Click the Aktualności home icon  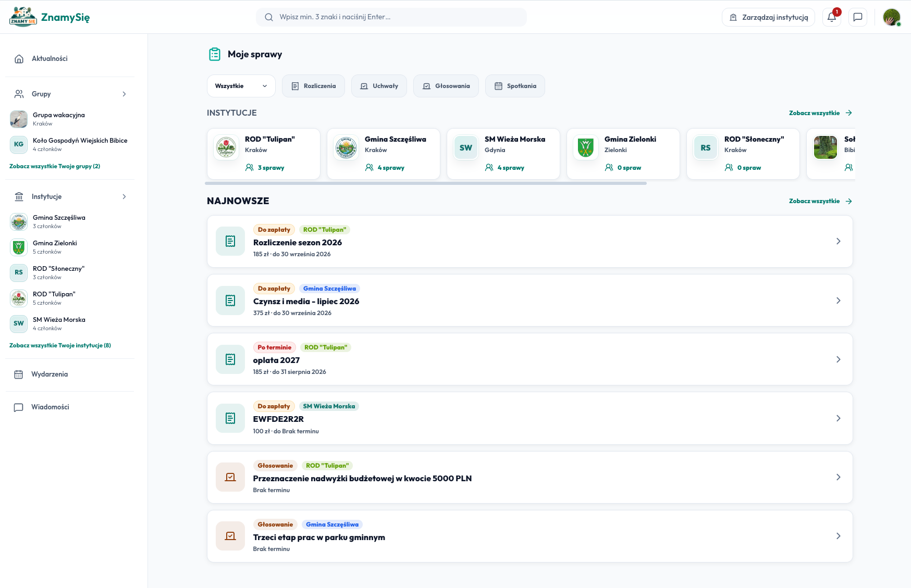pos(19,59)
